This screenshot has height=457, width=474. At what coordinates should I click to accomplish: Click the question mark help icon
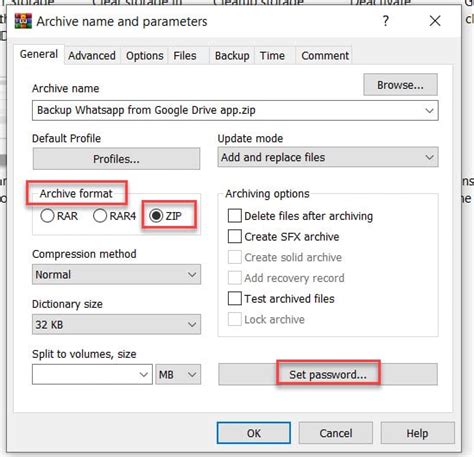click(x=386, y=21)
